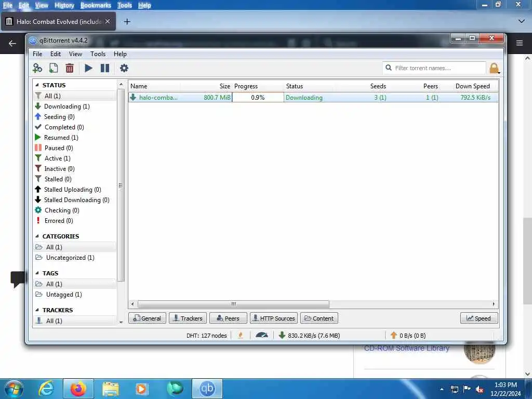Viewport: 532px width, 399px height.
Task: Sort by Name column header
Action: pyautogui.click(x=139, y=86)
